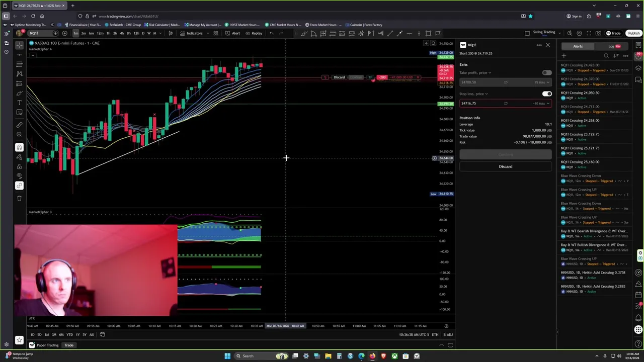Open chart settings gear icon
The width and height of the screenshot is (644, 362).
[579, 33]
